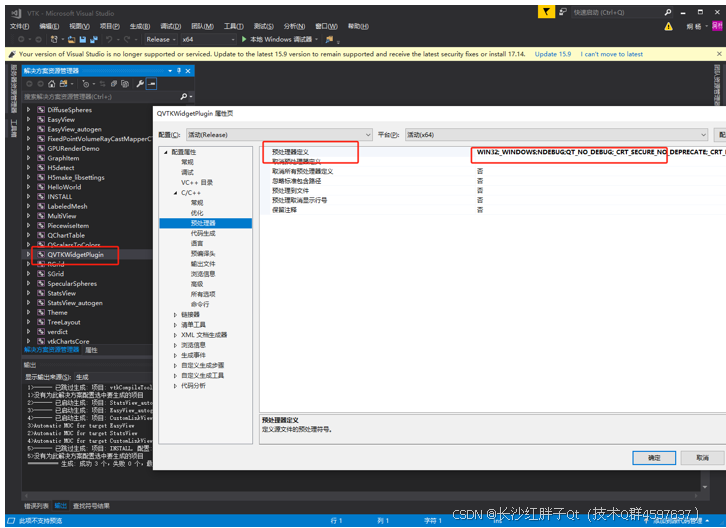
Task: Click the Back arrow in Solution Explorer toolbar
Action: pyautogui.click(x=30, y=84)
